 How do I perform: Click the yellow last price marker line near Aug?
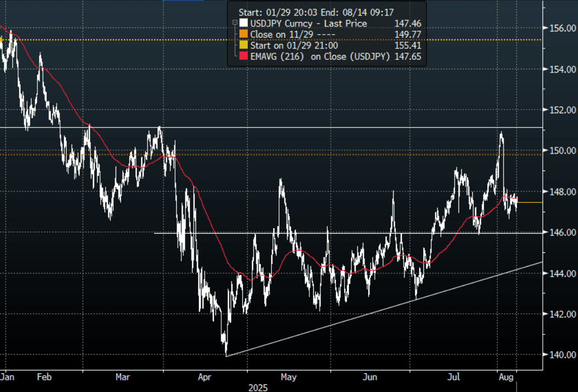530,202
